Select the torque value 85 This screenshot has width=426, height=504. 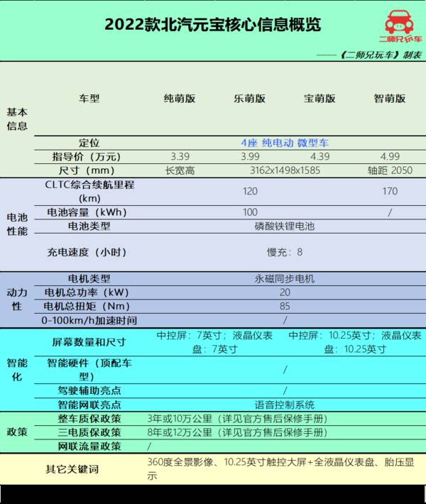coord(285,306)
